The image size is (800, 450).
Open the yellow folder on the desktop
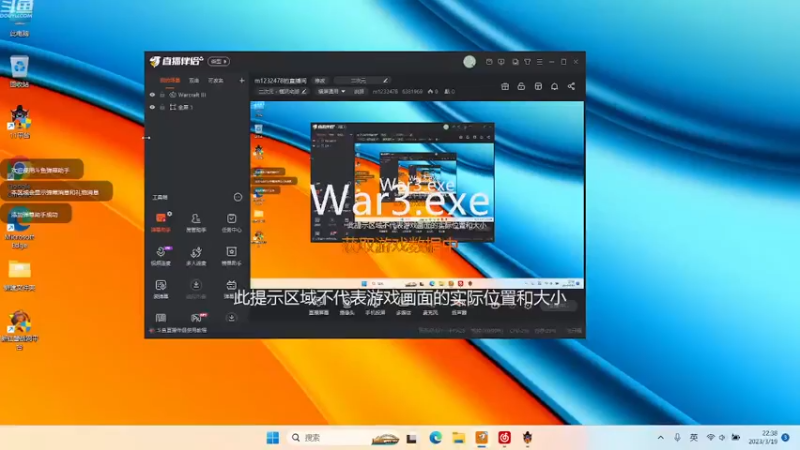19,275
